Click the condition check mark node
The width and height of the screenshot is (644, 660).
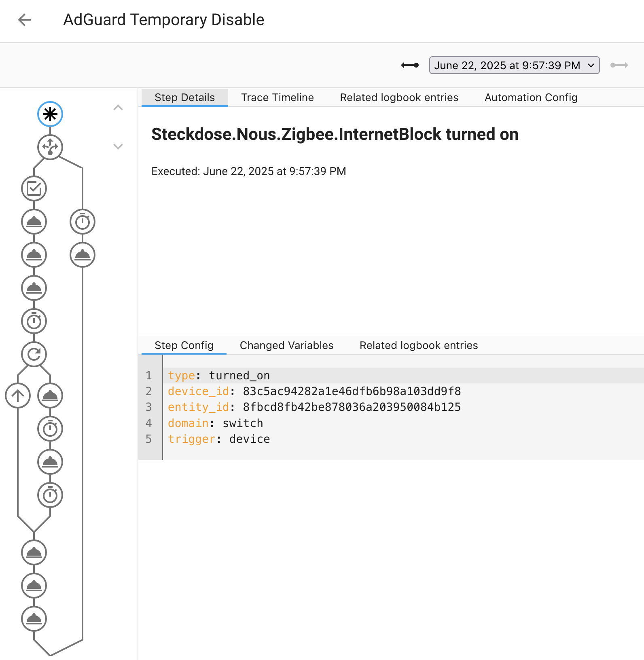(x=34, y=188)
